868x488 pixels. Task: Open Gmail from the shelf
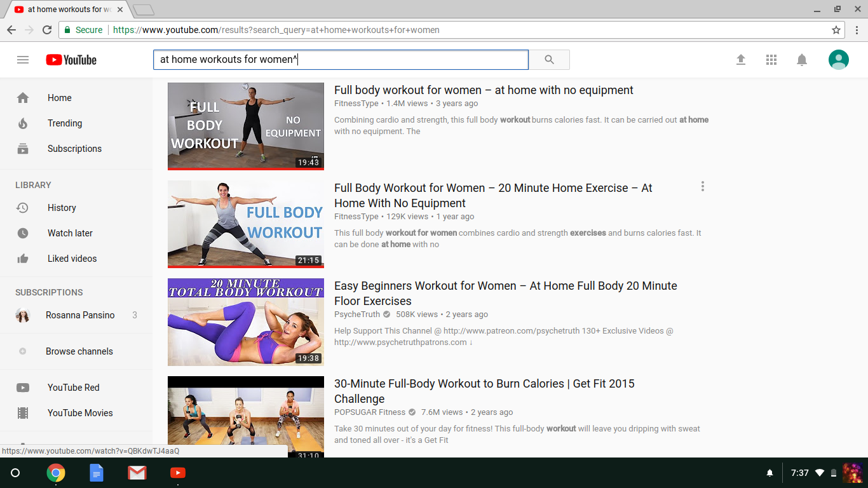[137, 473]
